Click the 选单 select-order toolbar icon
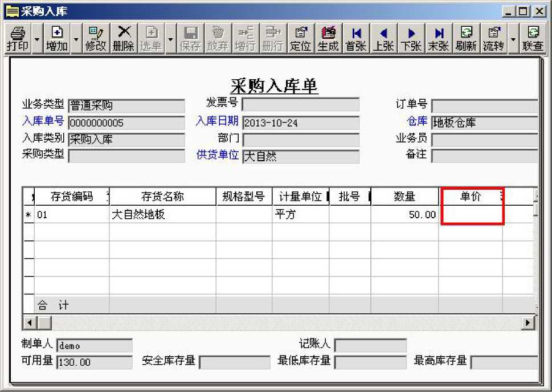This screenshot has width=552, height=392. 151,38
